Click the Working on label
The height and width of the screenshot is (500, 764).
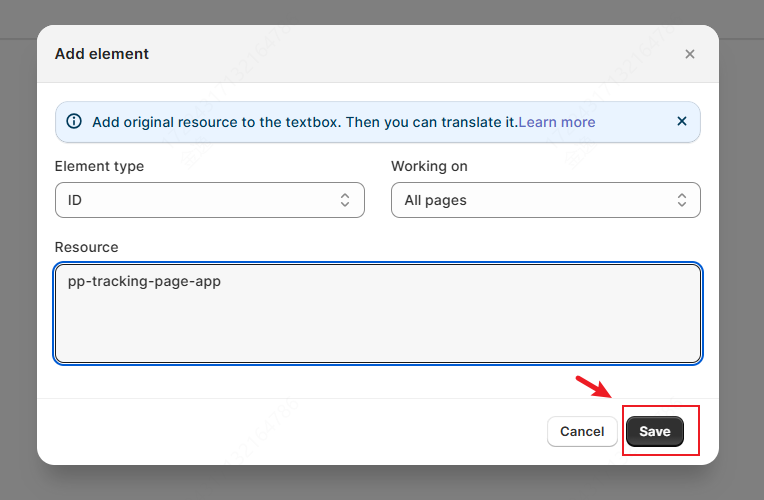click(429, 166)
